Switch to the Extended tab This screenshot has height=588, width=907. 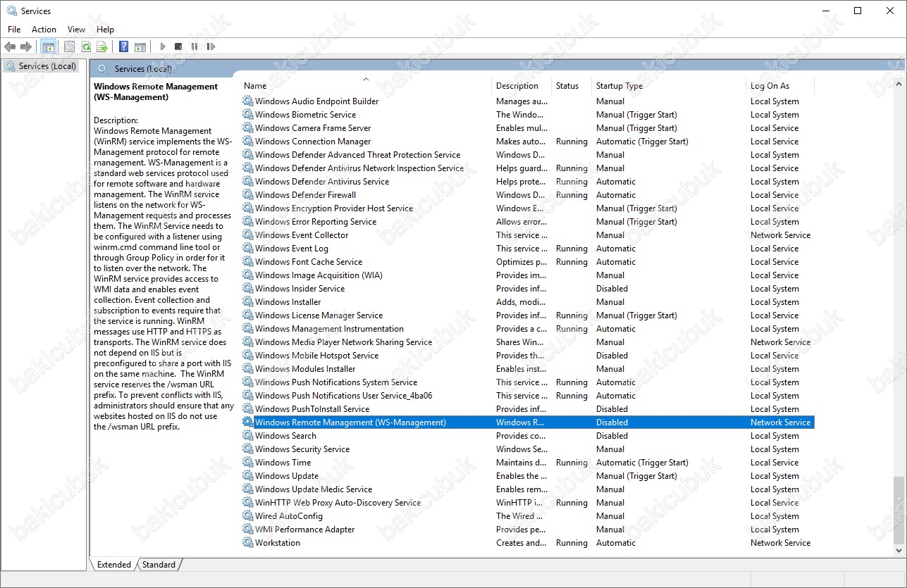pos(114,565)
